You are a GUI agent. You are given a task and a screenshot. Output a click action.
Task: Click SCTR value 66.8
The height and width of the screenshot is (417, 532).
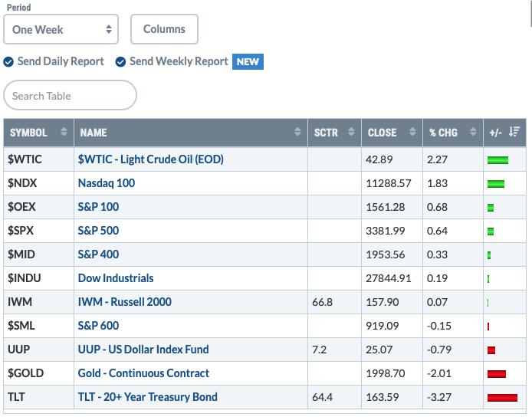[x=322, y=302]
